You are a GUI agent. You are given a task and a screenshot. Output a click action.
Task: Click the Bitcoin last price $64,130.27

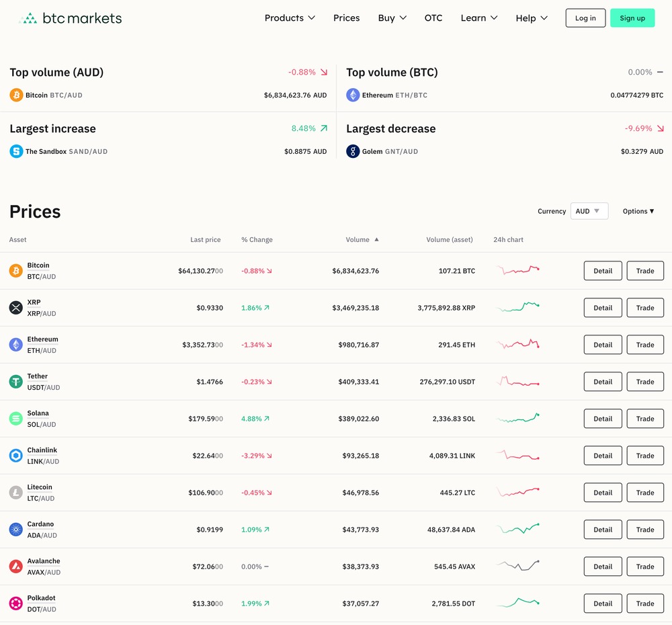coord(200,271)
